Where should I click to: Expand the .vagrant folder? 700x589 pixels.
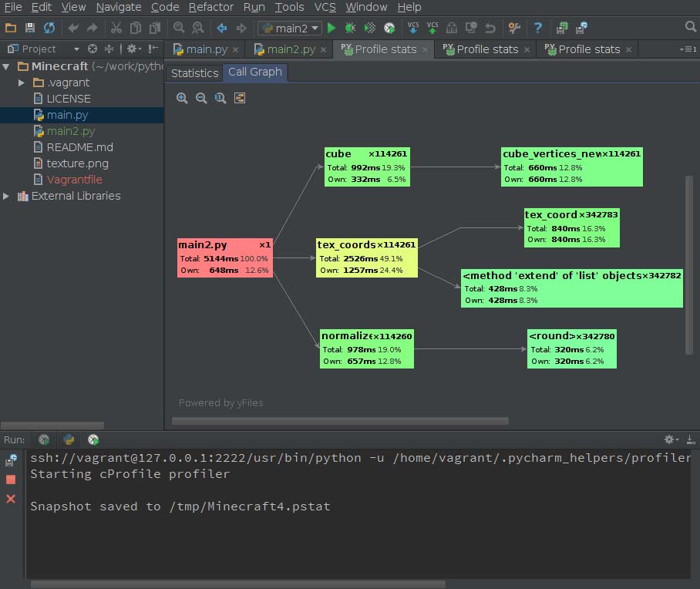click(x=22, y=82)
